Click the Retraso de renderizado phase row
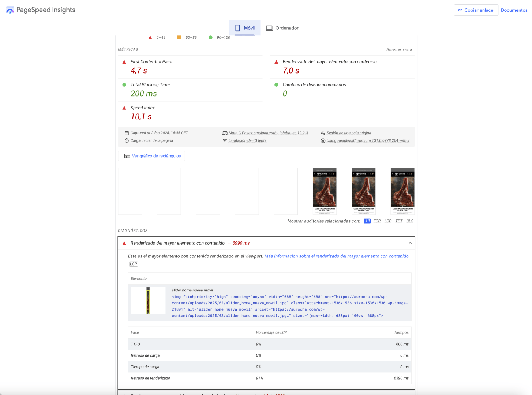532x395 pixels. tap(270, 378)
